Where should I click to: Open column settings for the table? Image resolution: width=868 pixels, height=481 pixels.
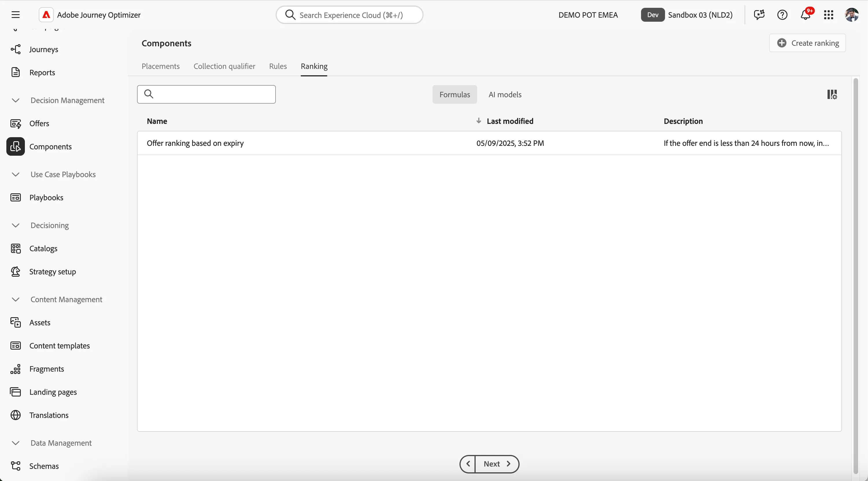pyautogui.click(x=832, y=94)
